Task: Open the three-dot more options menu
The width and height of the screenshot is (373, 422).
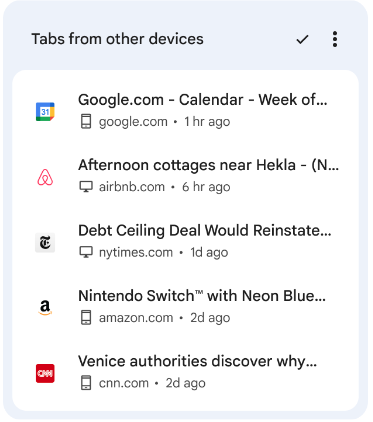Action: pyautogui.click(x=335, y=39)
